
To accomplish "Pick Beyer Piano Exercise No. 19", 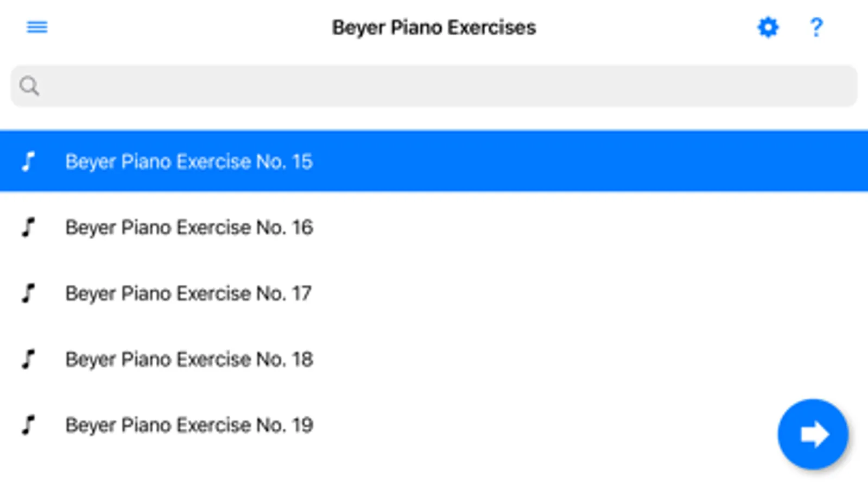I will click(x=188, y=425).
